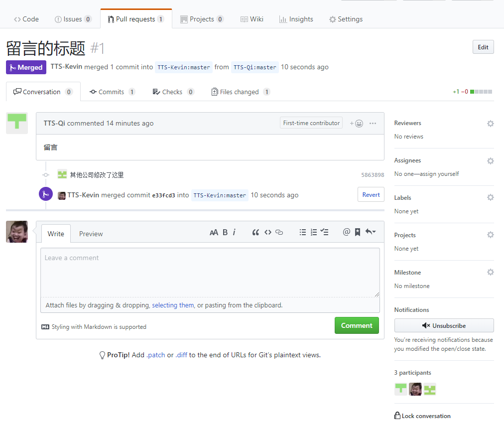Click the third participant avatar
This screenshot has width=504, height=436.
click(x=430, y=389)
